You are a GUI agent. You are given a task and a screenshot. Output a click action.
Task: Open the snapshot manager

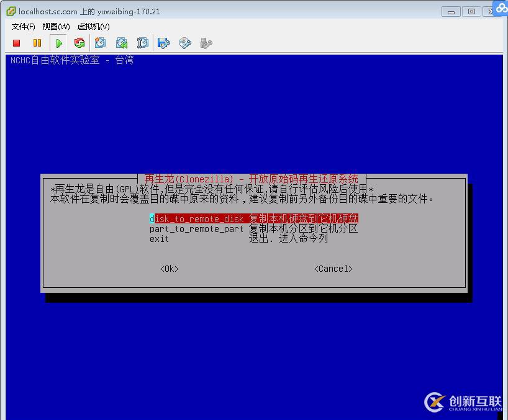coord(142,43)
